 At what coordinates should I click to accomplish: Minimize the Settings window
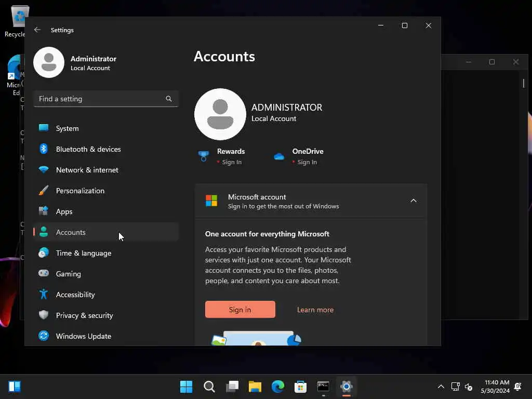(x=381, y=25)
